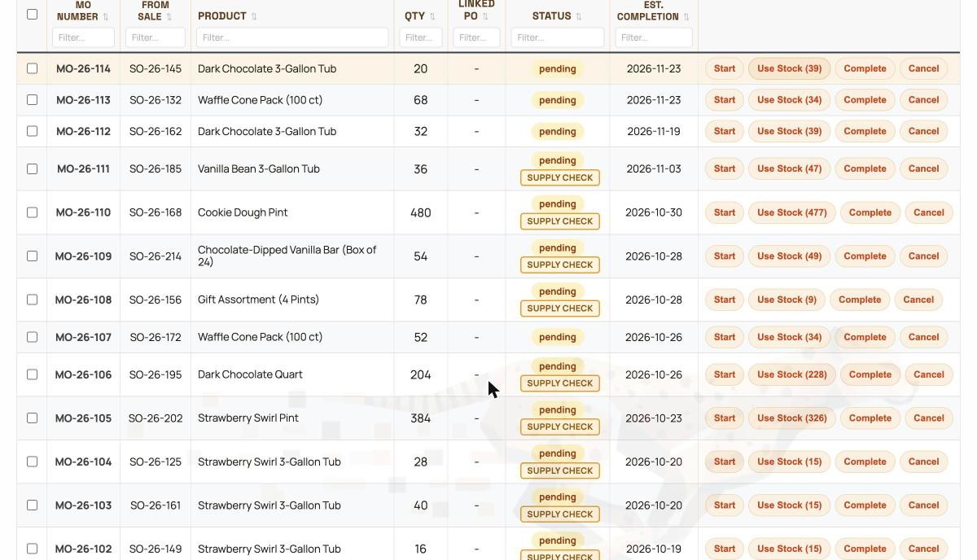Open MO-26-107 order number

(x=83, y=337)
